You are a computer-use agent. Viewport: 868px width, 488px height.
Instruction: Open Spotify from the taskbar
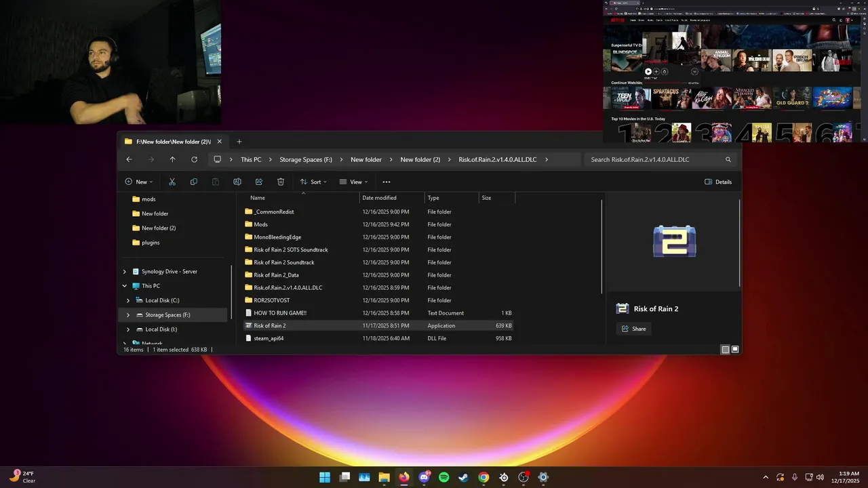coord(444,477)
